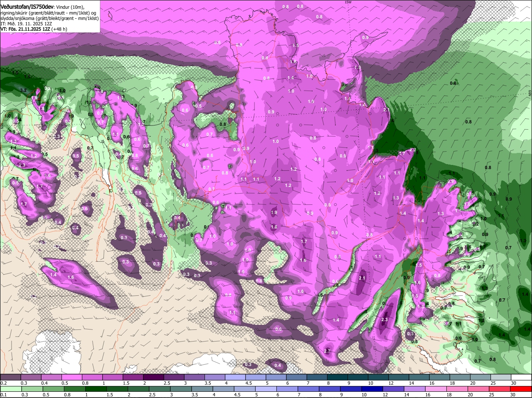Click the 'VT: Fös. 21.11.2025 12Z (+48 h)' line

point(34,29)
